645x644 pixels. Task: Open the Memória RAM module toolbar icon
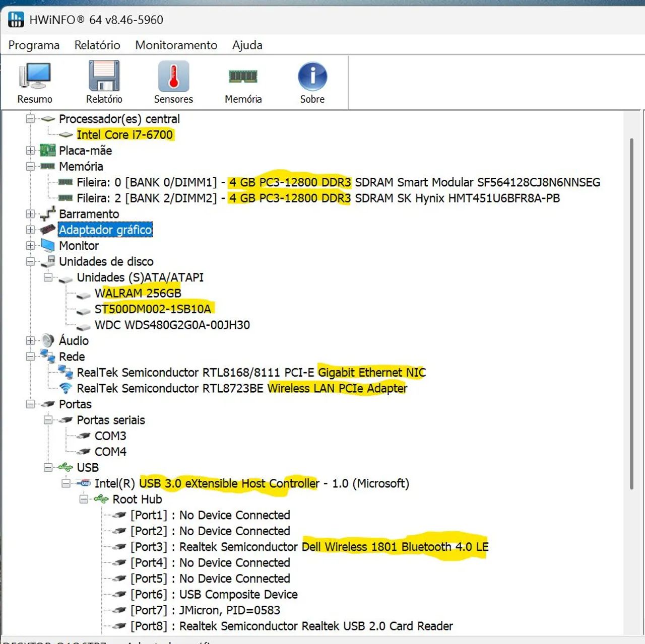[243, 77]
